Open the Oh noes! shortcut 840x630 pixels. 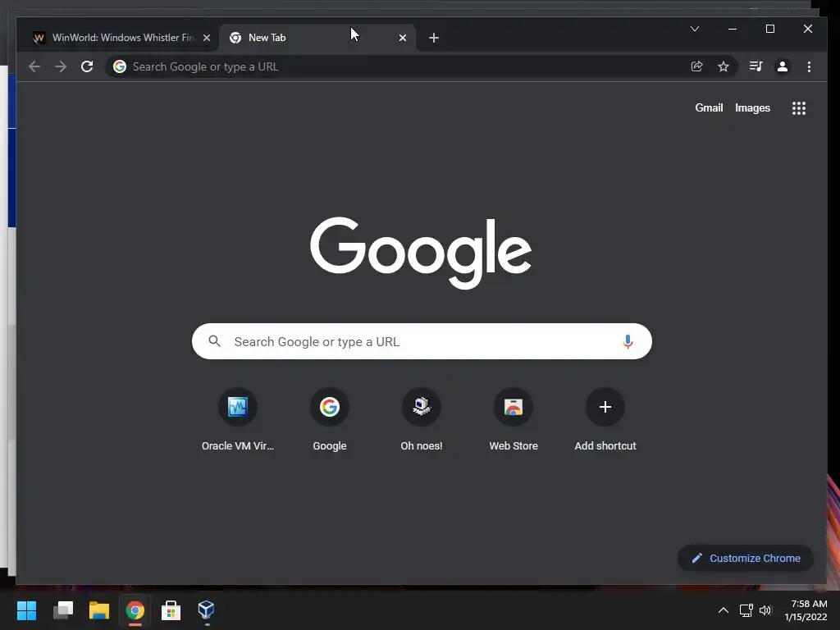click(x=422, y=421)
